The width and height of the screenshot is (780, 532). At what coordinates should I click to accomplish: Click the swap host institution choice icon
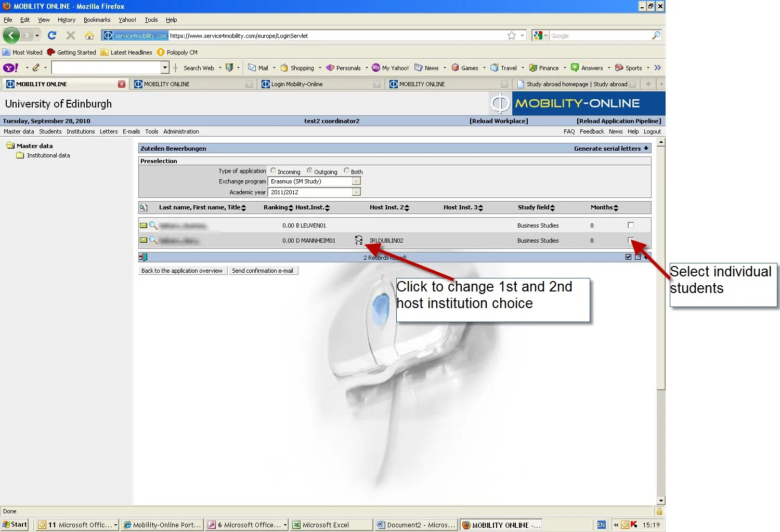click(359, 240)
